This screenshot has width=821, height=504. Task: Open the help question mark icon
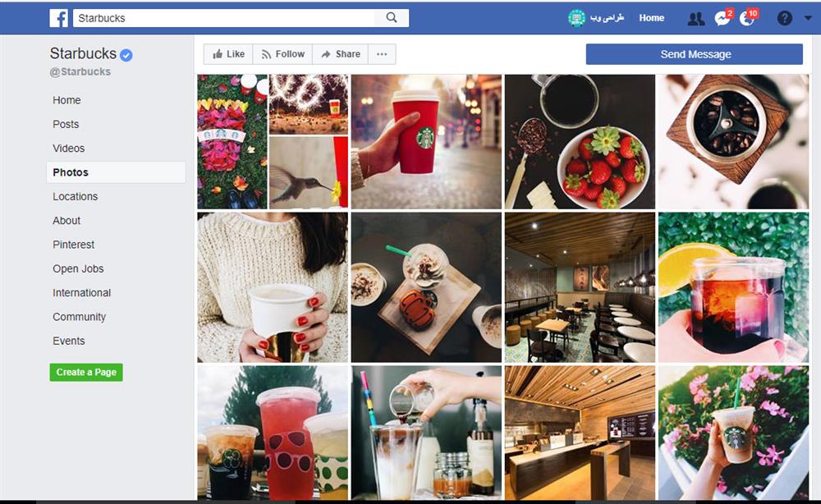[784, 18]
